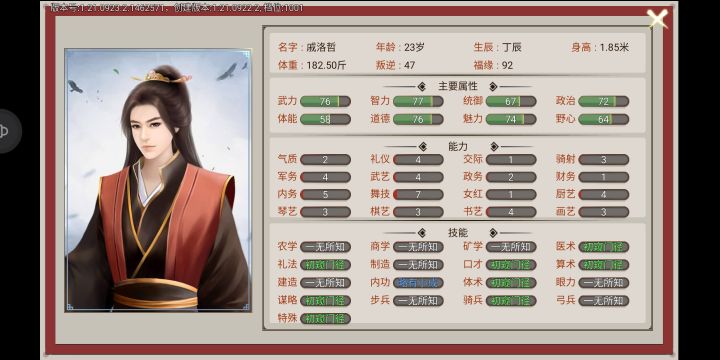Click the 野心 bar showing 64
This screenshot has width=720, height=360.
(x=604, y=119)
